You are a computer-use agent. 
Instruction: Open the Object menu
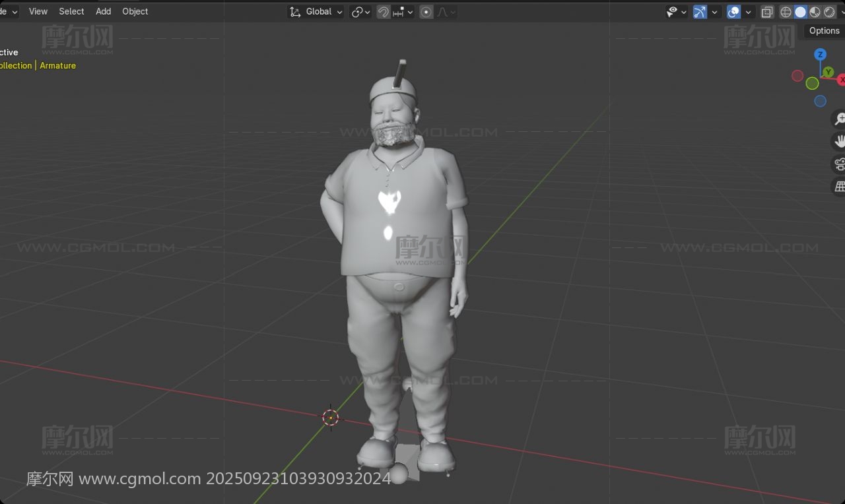(135, 11)
